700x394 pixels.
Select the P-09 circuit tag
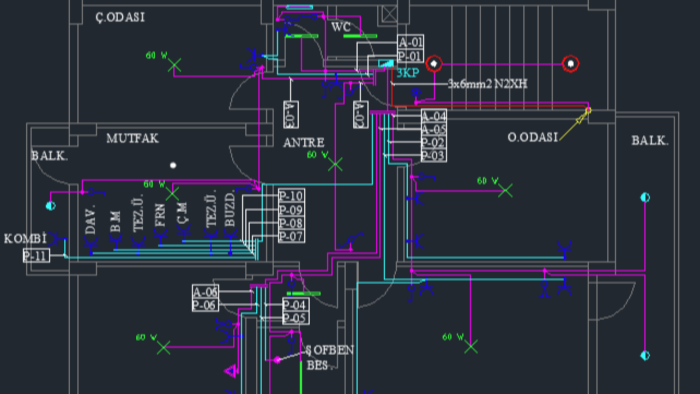(x=292, y=210)
